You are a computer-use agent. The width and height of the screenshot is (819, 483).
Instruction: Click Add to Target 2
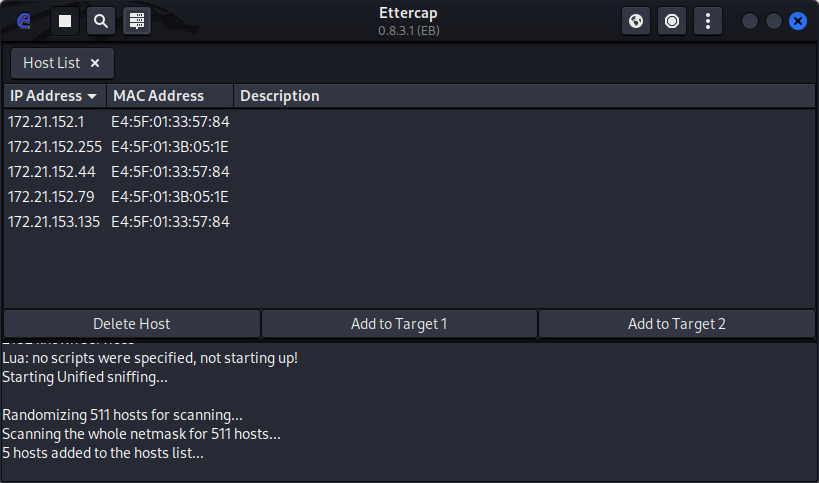(676, 324)
